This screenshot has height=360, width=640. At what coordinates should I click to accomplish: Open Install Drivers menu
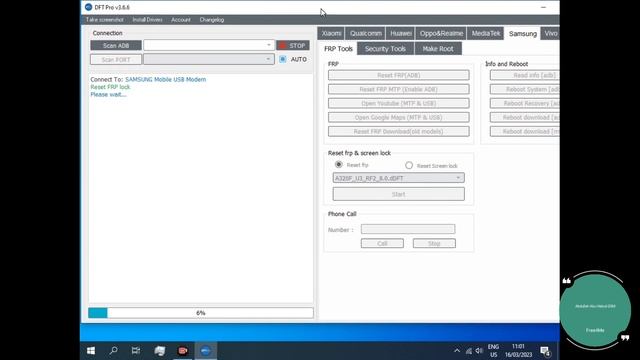click(147, 20)
